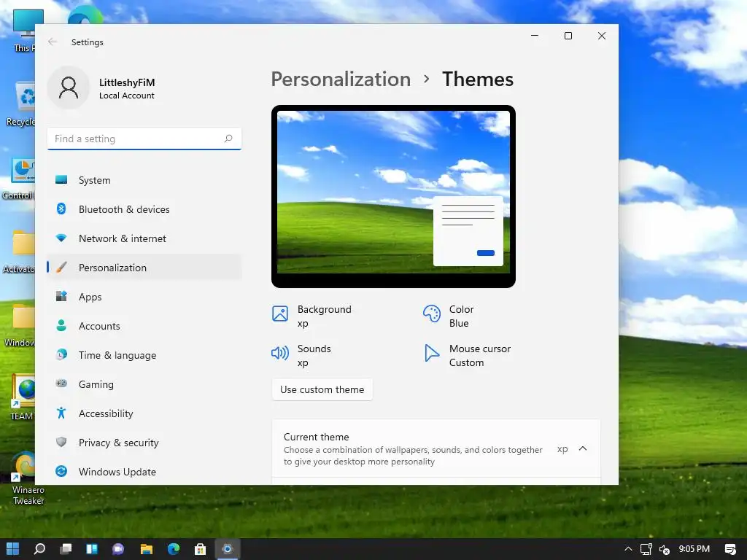Click the Personalization paintbrush icon
This screenshot has width=747, height=560.
click(61, 267)
